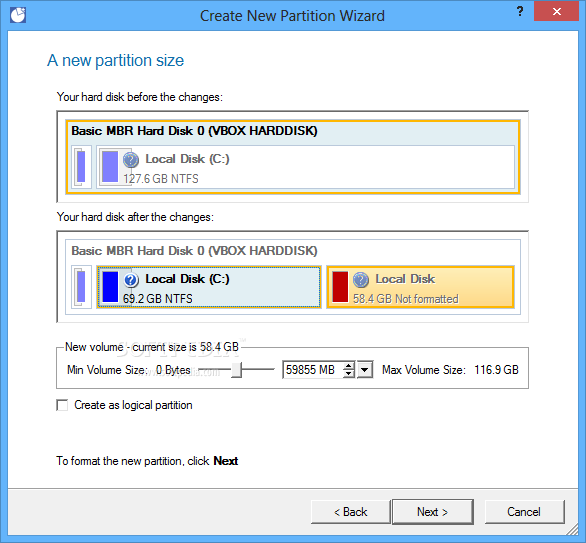Click the purple volume icon of the 127.6 GB partition

click(110, 167)
